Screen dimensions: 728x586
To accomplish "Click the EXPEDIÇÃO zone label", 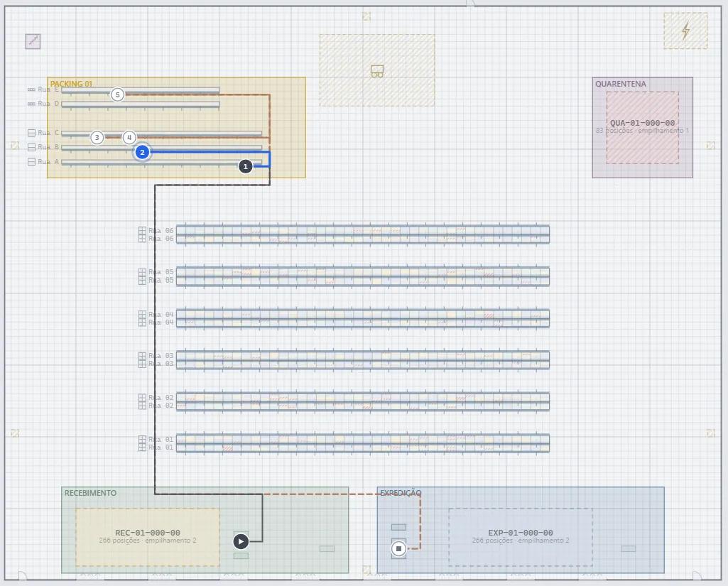I will 401,493.
